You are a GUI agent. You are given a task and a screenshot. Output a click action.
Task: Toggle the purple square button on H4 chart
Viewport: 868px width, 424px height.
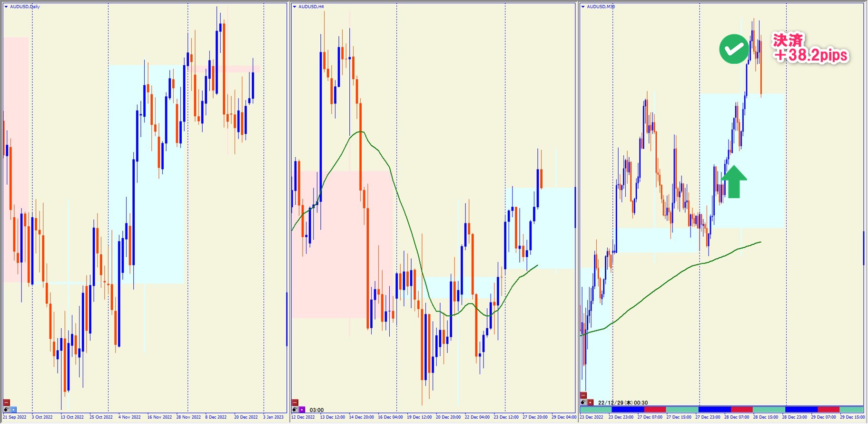click(302, 409)
